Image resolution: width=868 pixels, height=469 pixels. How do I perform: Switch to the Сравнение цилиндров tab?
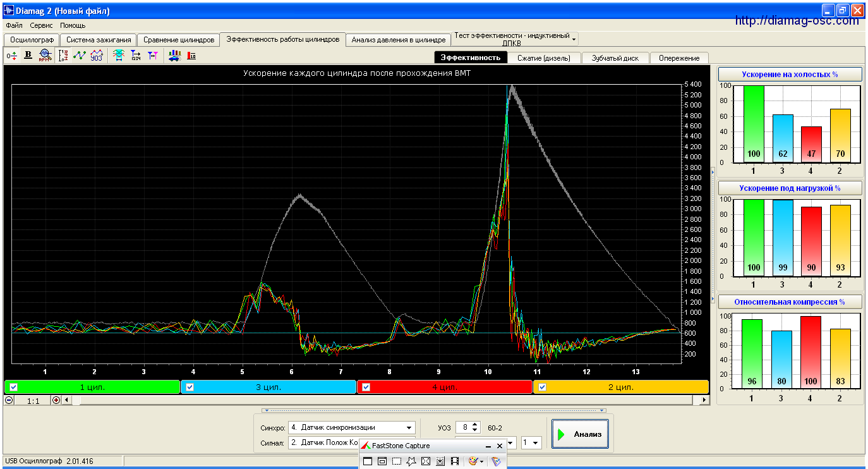[179, 40]
